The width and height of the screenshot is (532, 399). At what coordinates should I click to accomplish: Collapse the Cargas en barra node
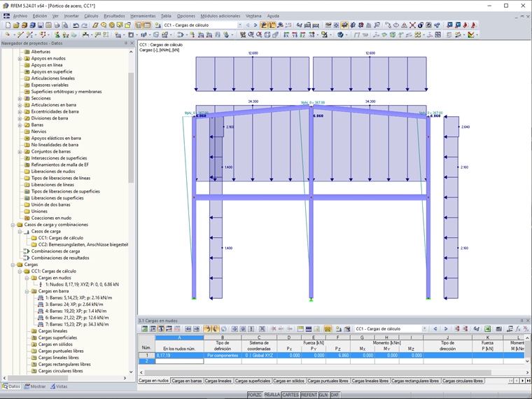(27, 291)
